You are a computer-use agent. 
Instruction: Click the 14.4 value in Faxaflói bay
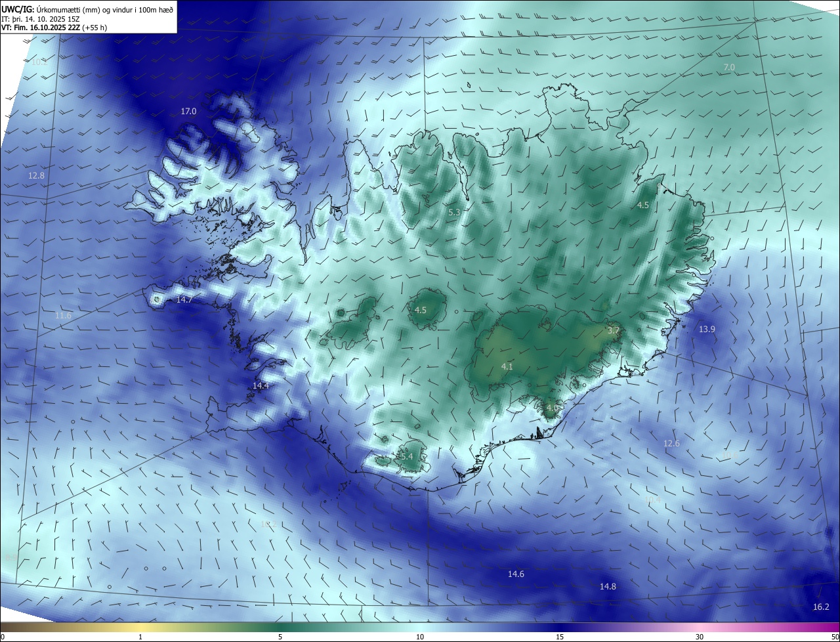coord(261,385)
